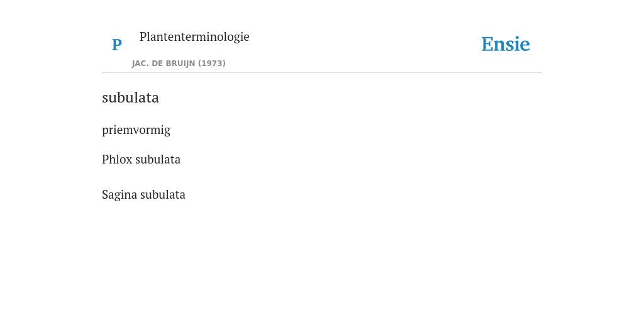The width and height of the screenshot is (644, 322).
Task: Open the Ensie logo homepage link
Action: pyautogui.click(x=505, y=44)
